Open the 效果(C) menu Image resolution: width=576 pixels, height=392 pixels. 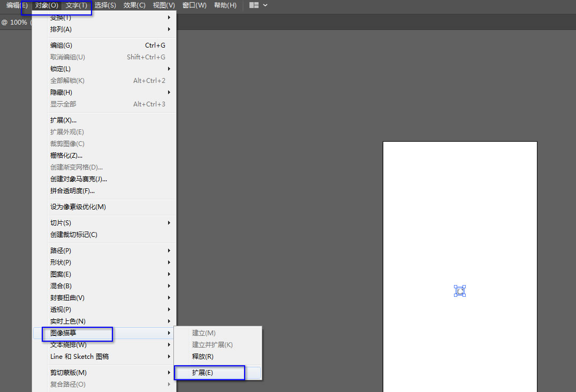(134, 5)
